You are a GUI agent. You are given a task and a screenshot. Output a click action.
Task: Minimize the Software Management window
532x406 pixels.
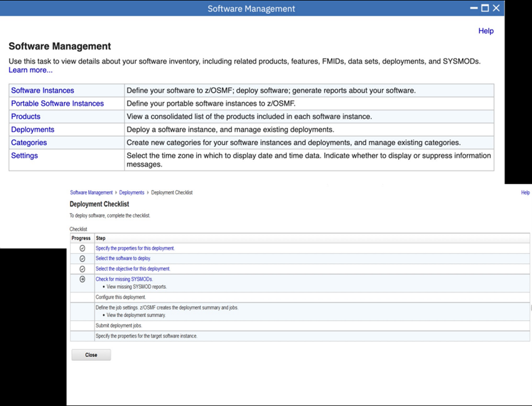pyautogui.click(x=474, y=8)
